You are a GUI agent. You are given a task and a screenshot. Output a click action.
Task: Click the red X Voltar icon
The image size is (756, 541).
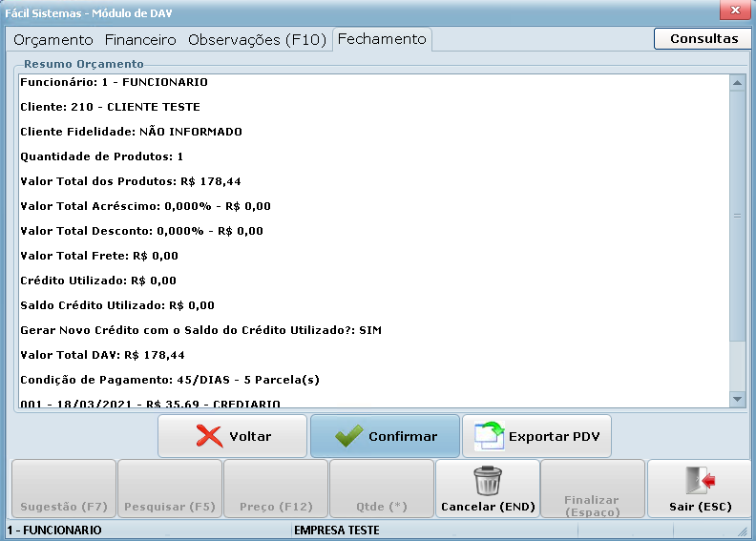pos(208,436)
